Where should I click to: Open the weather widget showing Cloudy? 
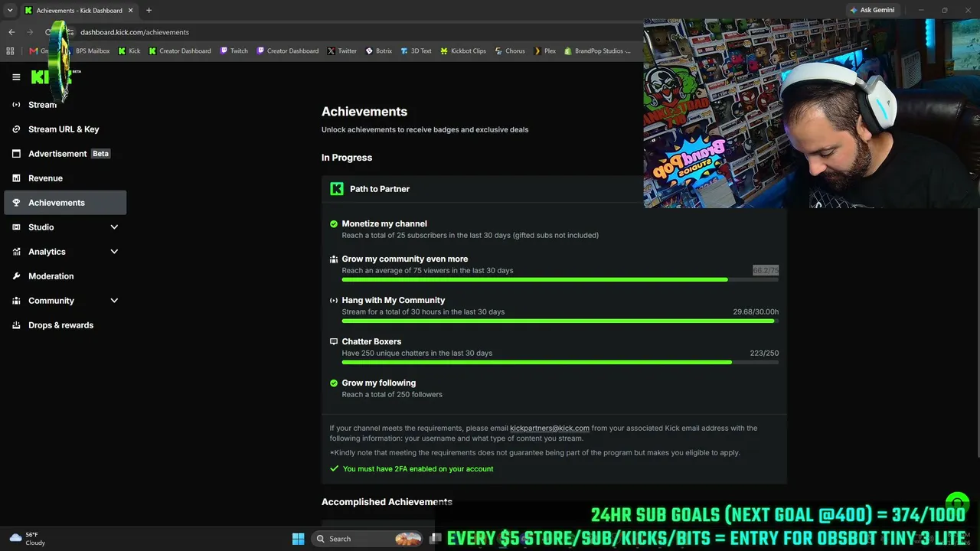pyautogui.click(x=28, y=539)
